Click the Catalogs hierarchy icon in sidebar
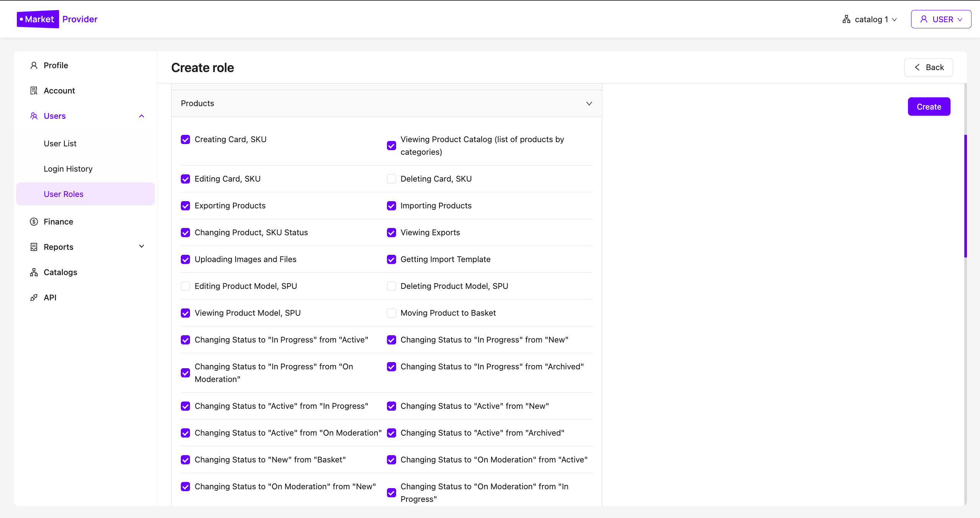This screenshot has width=980, height=518. click(x=34, y=272)
